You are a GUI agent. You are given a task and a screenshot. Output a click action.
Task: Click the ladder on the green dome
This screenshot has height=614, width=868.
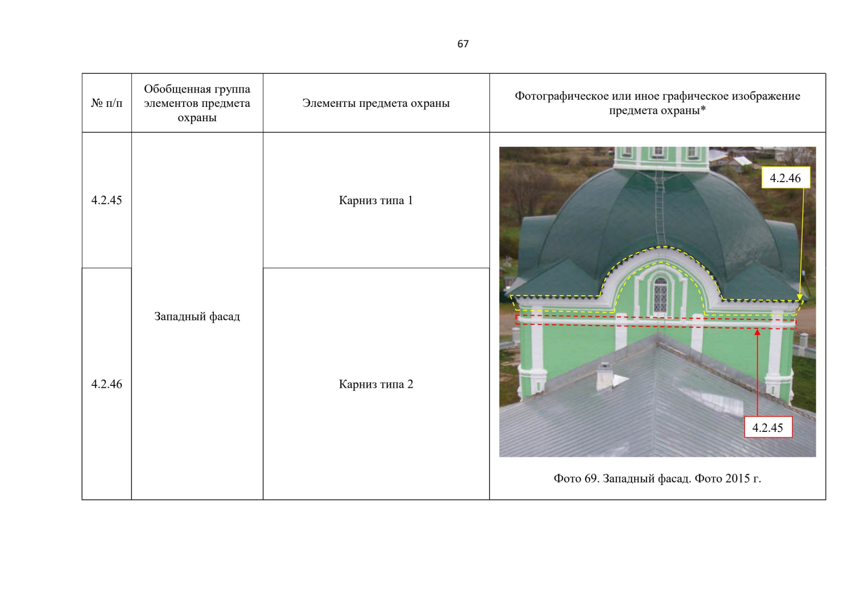click(x=660, y=210)
